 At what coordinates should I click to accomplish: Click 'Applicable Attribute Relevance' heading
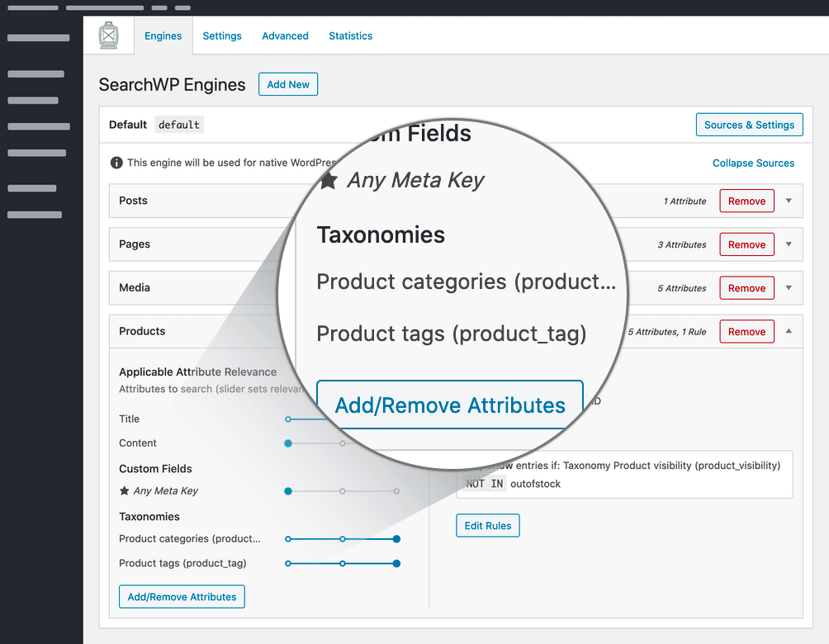197,372
